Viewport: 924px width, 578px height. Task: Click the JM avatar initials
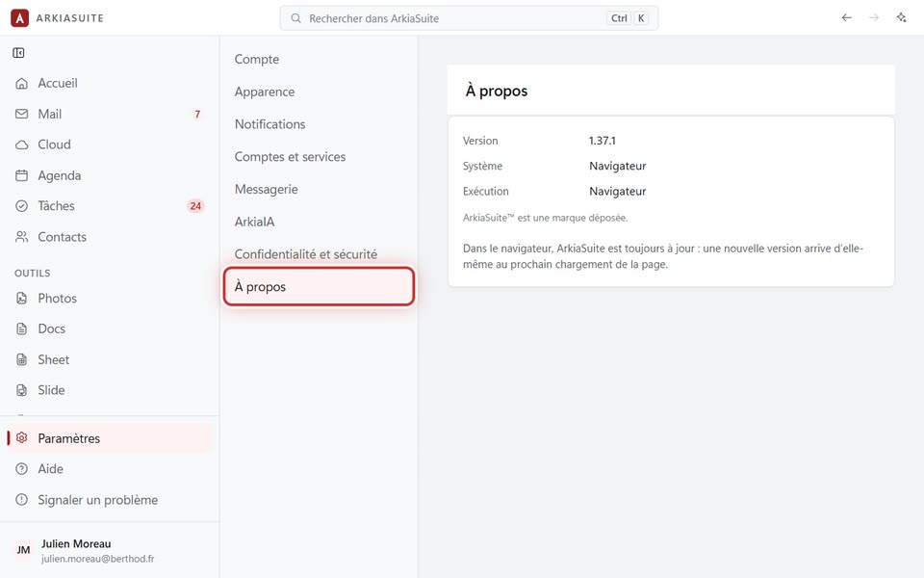click(x=23, y=550)
